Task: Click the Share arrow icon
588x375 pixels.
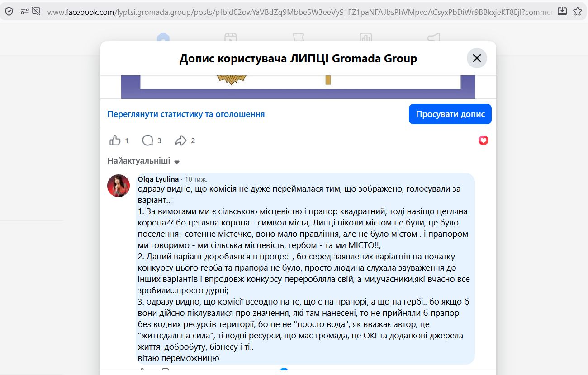Action: 181,141
